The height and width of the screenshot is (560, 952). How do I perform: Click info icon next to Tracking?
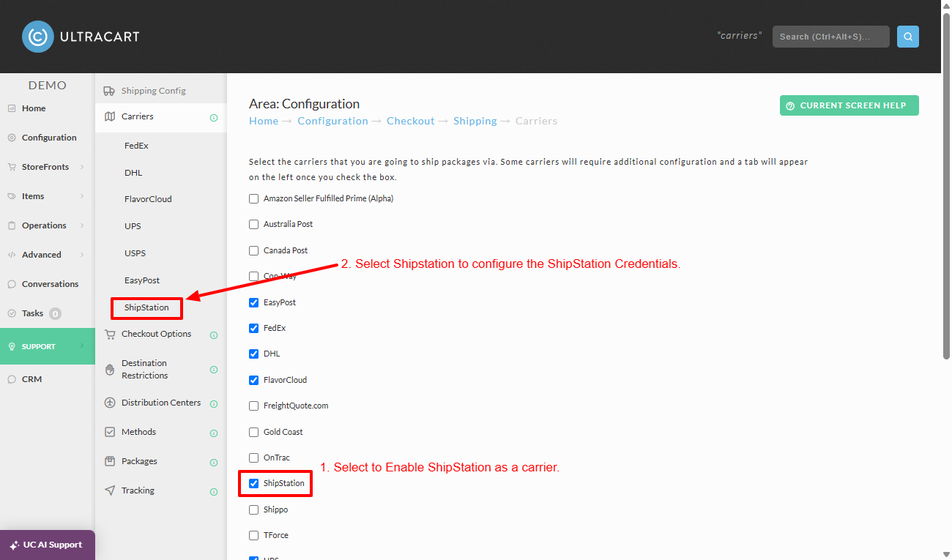tap(214, 492)
